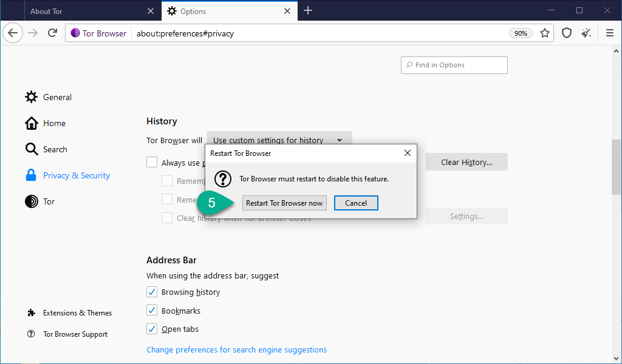Open Home settings category
Screen dimensions: 622x364
click(45, 123)
